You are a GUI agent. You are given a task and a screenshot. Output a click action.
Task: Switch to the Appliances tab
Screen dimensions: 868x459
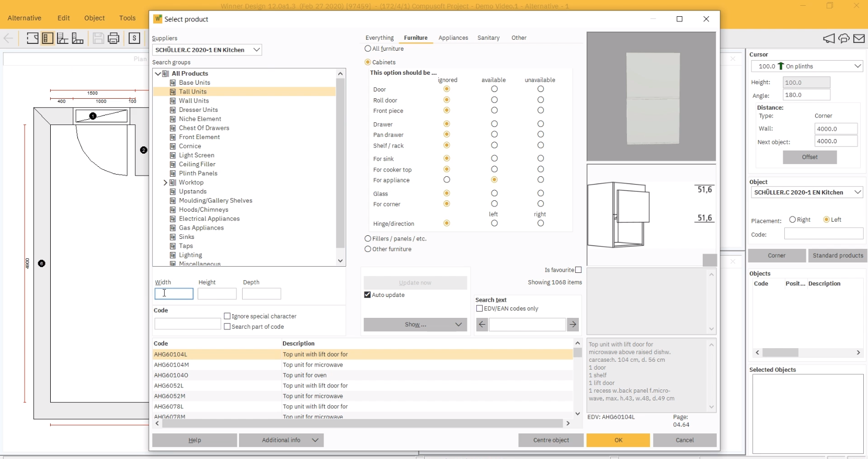(x=453, y=38)
